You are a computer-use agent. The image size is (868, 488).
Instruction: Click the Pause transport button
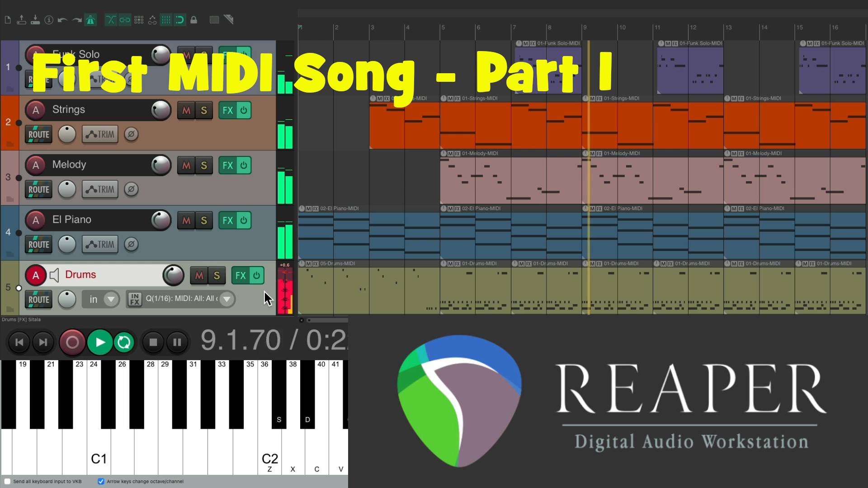[177, 343]
